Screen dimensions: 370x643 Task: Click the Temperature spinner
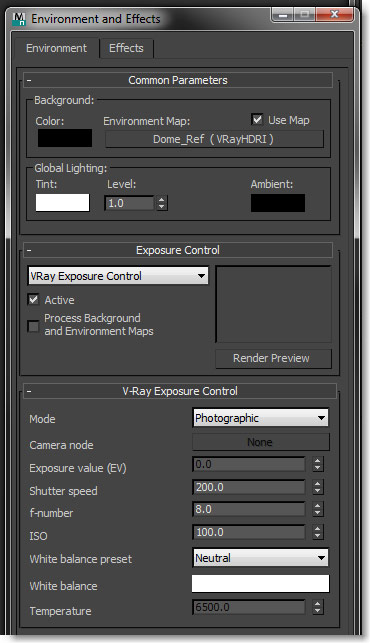click(x=317, y=607)
